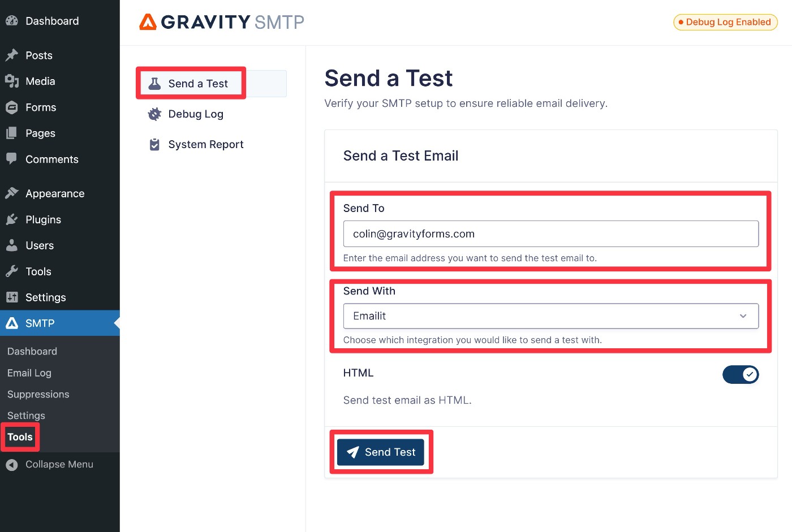Click the Gravity SMTP logo icon
The image size is (792, 532).
click(148, 21)
